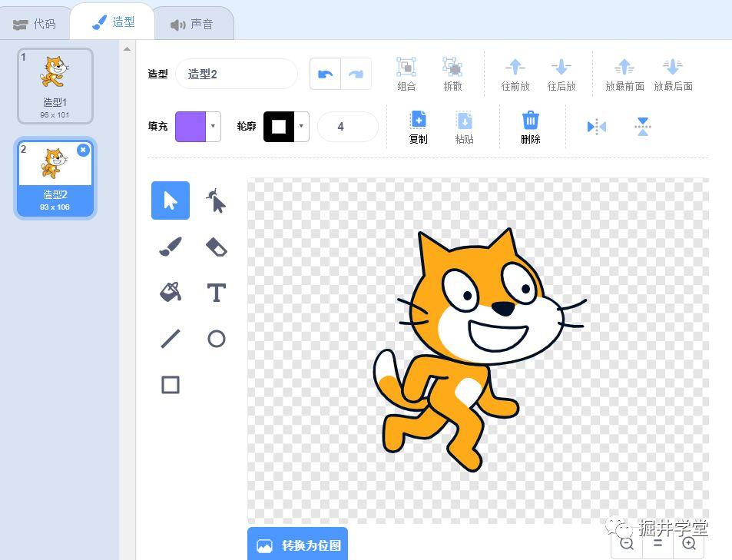
Task: Click the 拆散 ungroup icon
Action: click(452, 67)
